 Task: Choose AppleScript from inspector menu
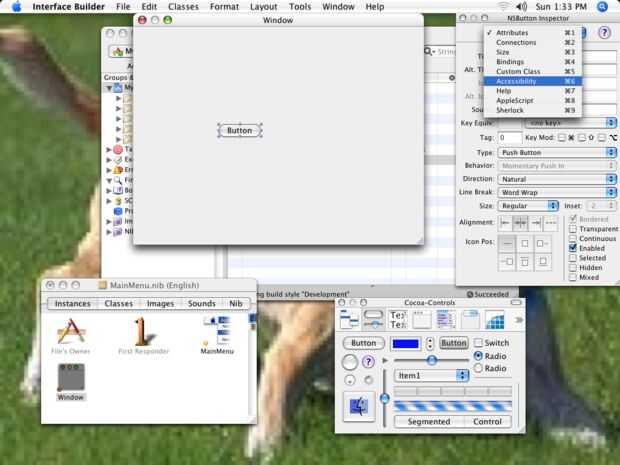(x=533, y=100)
